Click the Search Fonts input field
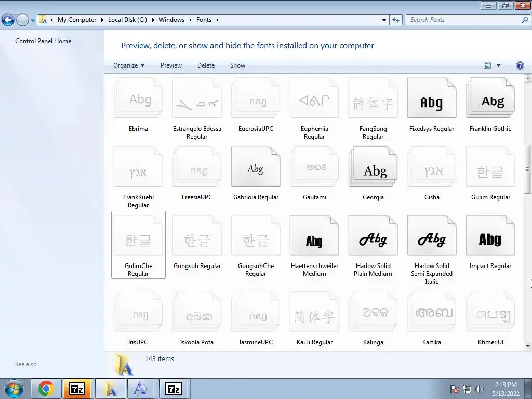This screenshot has height=399, width=532. [x=463, y=20]
